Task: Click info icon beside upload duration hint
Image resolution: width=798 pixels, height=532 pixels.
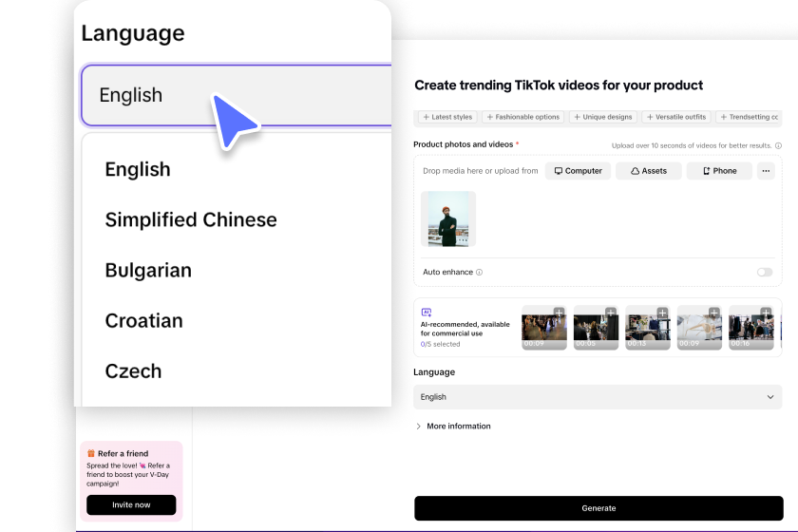Action: [x=778, y=145]
